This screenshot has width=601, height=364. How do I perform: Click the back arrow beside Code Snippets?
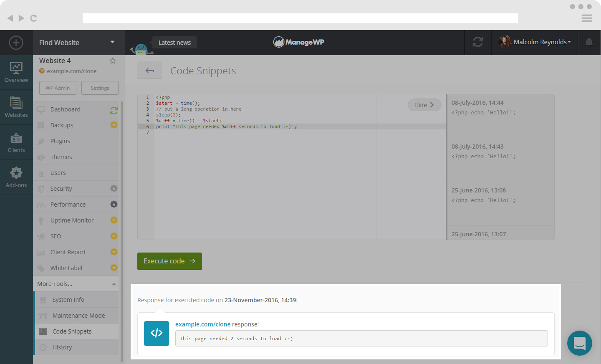tap(149, 71)
